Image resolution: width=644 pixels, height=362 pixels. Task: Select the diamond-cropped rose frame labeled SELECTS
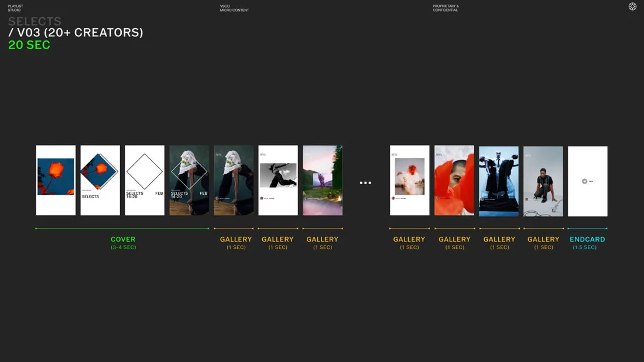[x=100, y=180]
